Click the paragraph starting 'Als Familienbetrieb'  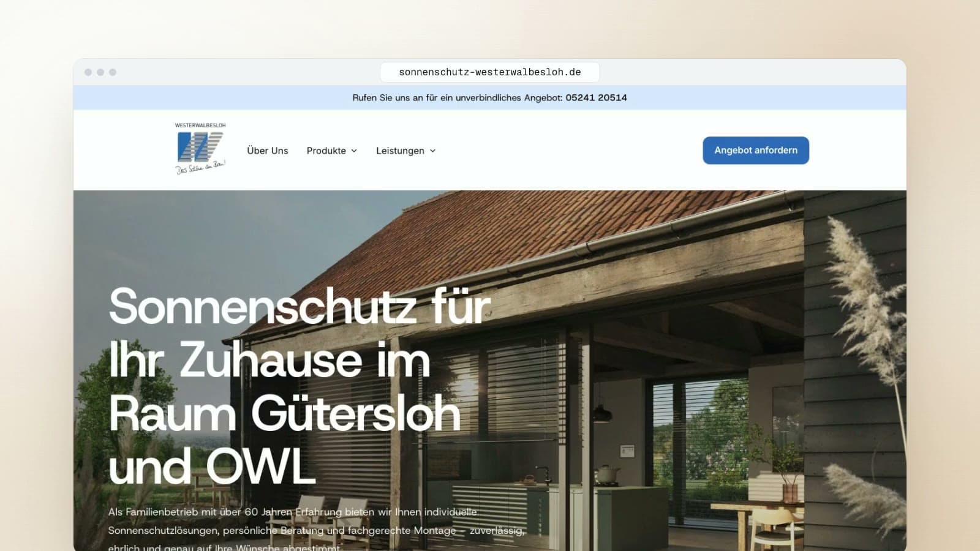click(317, 530)
